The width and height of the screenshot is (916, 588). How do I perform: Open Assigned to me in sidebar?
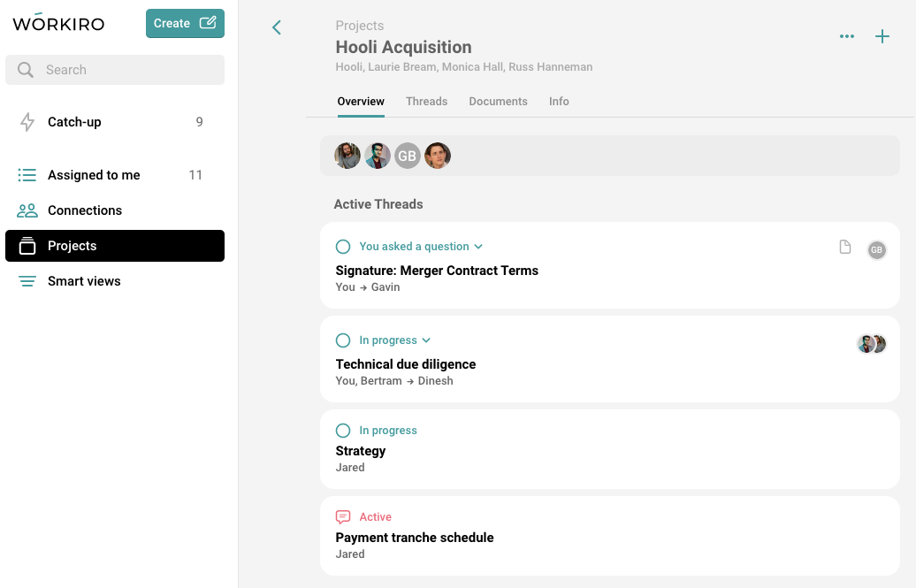click(94, 175)
